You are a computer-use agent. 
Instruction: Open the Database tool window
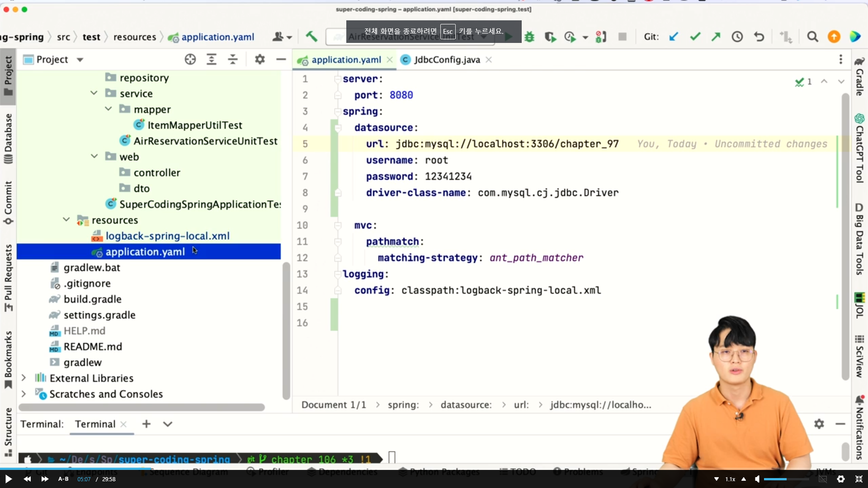pos(8,139)
